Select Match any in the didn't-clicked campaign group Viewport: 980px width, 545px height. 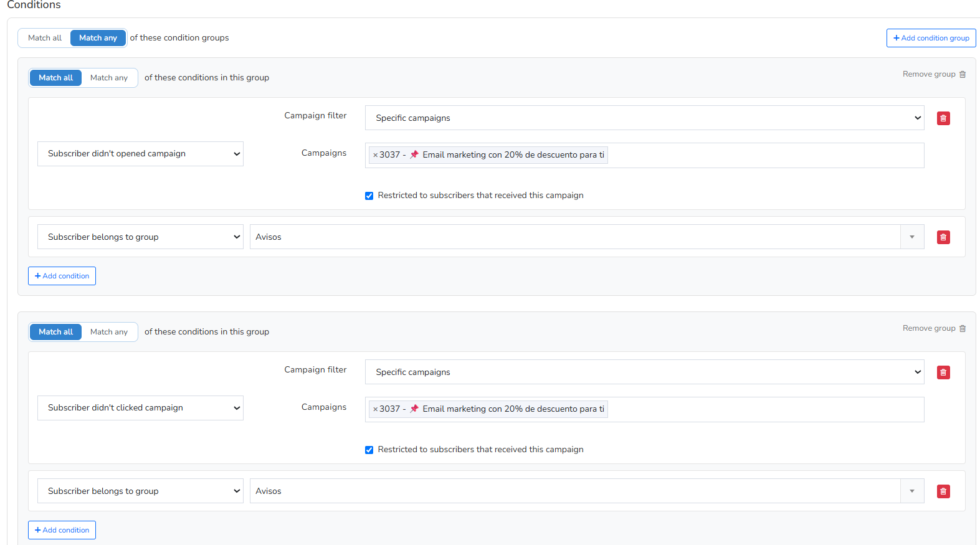tap(109, 332)
